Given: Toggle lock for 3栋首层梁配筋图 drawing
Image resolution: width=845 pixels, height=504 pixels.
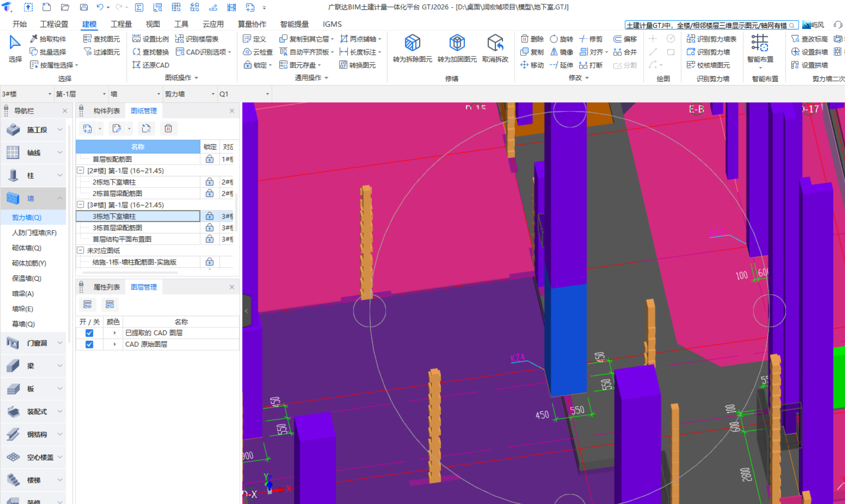Looking at the screenshot, I should point(210,228).
